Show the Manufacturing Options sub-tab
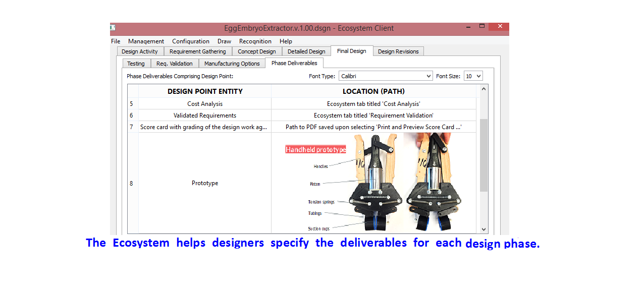Screen dimensions: 644x288 click(x=232, y=64)
